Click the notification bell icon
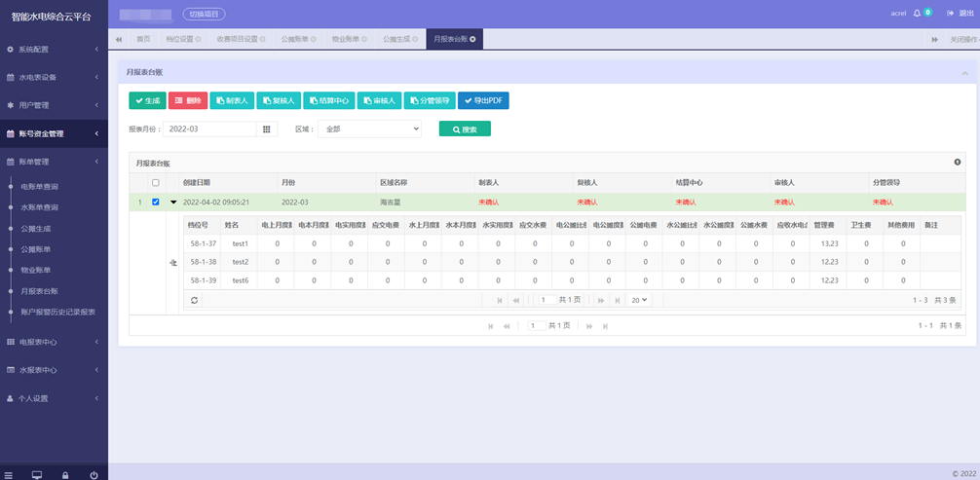The height and width of the screenshot is (480, 980). (917, 13)
